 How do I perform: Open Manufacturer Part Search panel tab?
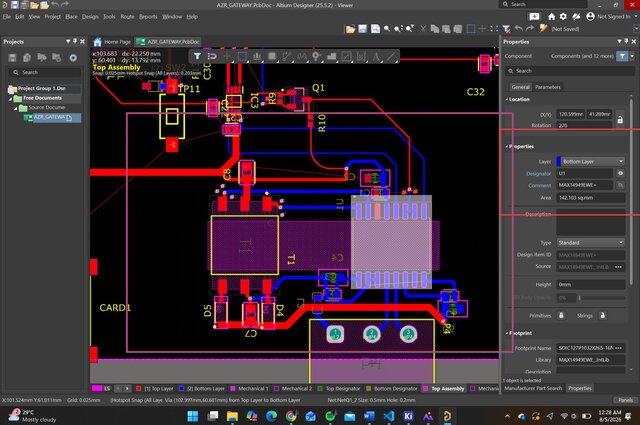click(533, 388)
